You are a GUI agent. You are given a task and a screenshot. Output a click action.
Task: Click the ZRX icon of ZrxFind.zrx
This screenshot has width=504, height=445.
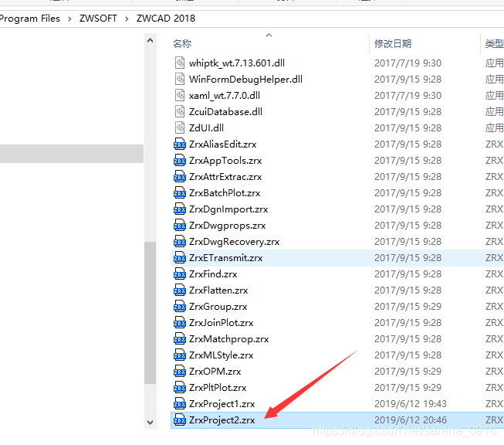point(180,273)
